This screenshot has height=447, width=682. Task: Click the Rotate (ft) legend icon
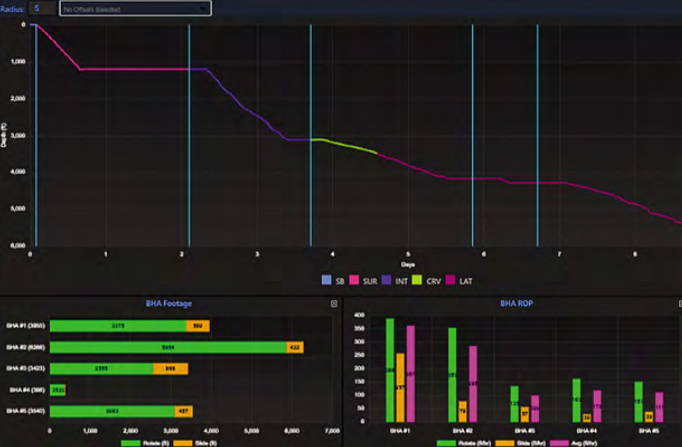pyautogui.click(x=126, y=441)
